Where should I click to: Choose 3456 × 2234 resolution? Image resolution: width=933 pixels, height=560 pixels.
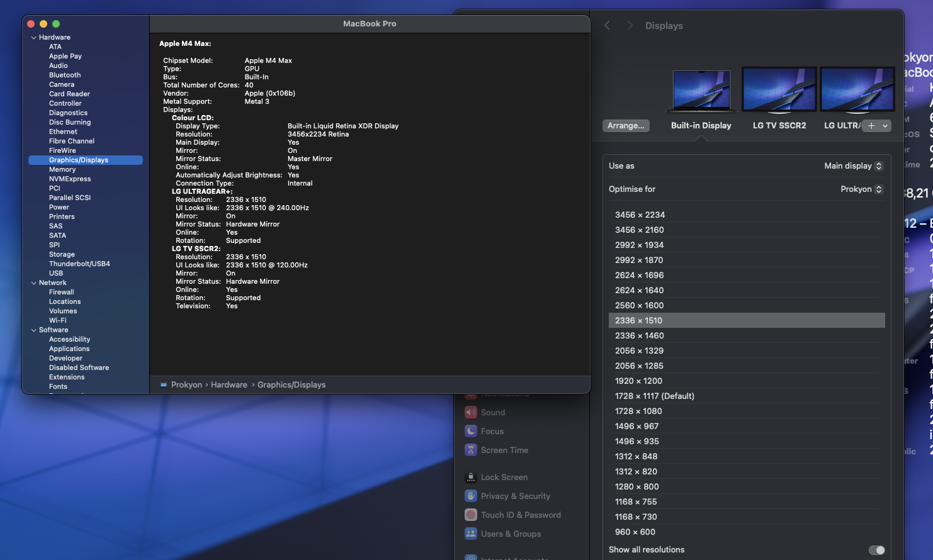(747, 215)
